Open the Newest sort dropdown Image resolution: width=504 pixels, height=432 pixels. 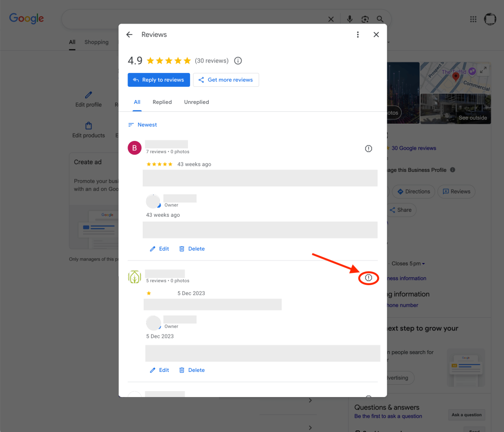(143, 125)
